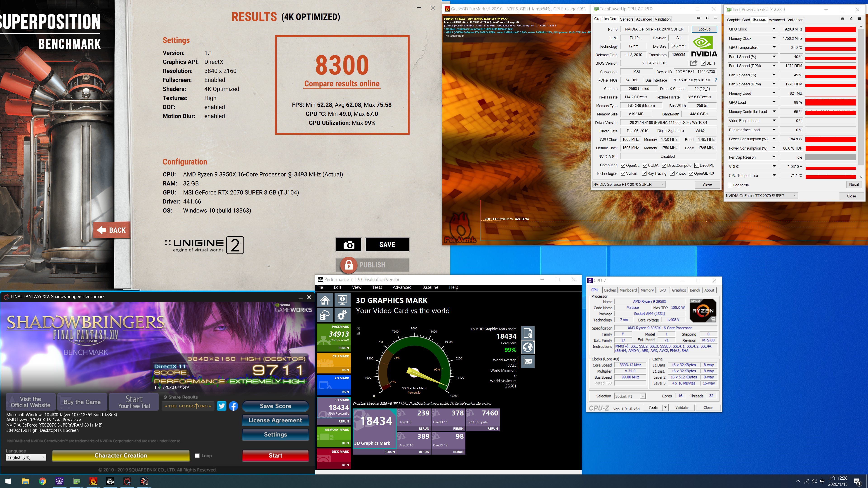868x488 pixels.
Task: Switch to Advanced tab in GPU-Z Graphics Card window
Action: [x=644, y=19]
